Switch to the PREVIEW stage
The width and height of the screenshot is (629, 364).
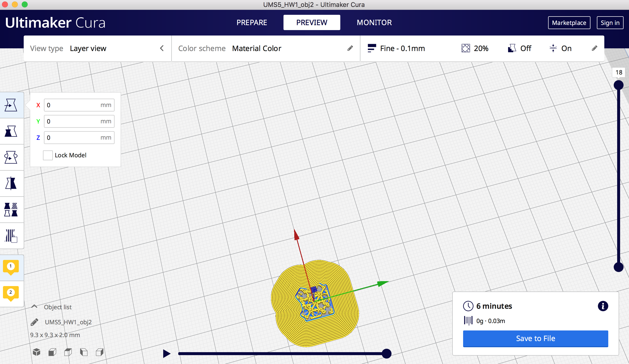pos(312,22)
